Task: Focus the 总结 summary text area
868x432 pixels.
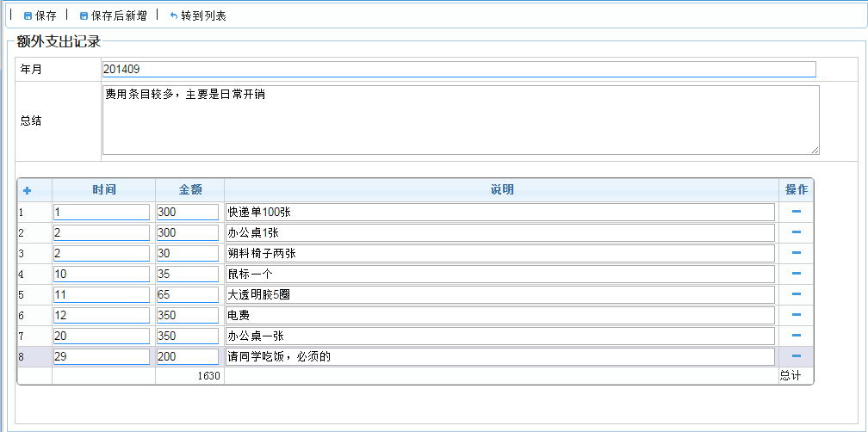Action: [x=460, y=120]
